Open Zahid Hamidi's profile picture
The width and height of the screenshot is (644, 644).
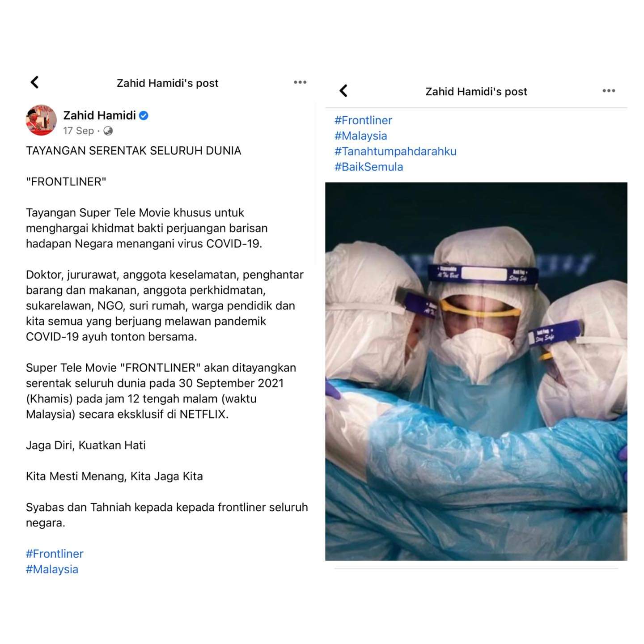[41, 120]
